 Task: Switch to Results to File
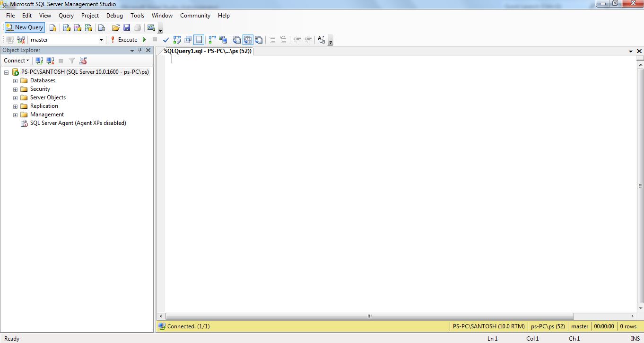259,40
